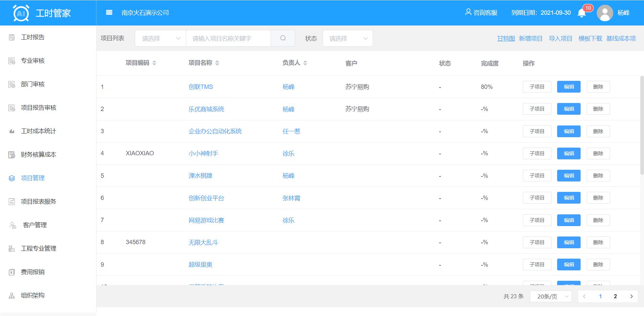Viewport: 644px width, 316px height.
Task: Expand the 项目列表 type dropdown
Action: coord(161,38)
